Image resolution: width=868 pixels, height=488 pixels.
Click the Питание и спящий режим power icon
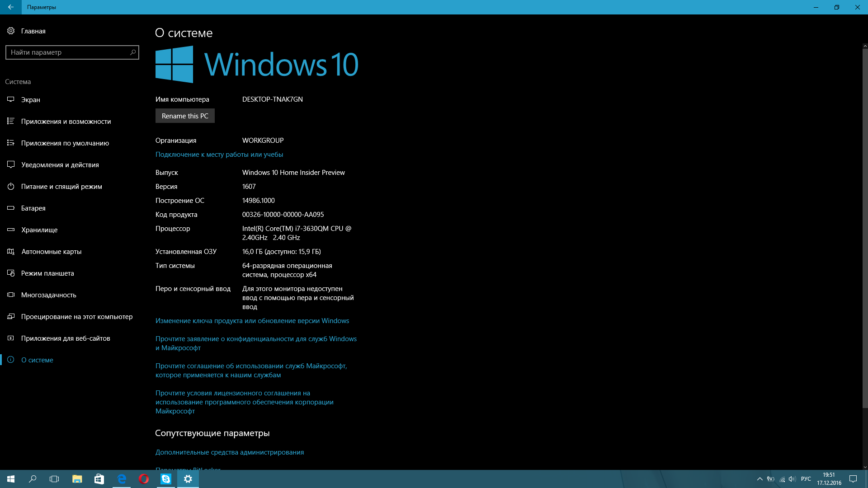click(11, 186)
